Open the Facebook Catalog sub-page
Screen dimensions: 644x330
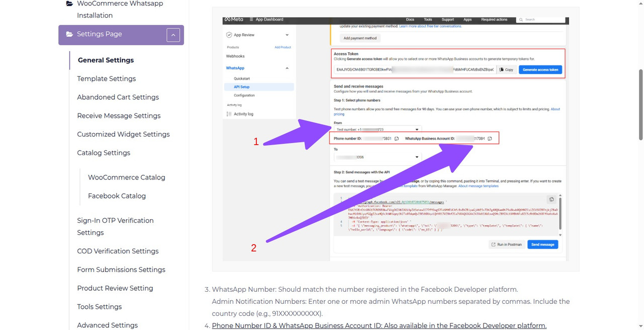117,196
